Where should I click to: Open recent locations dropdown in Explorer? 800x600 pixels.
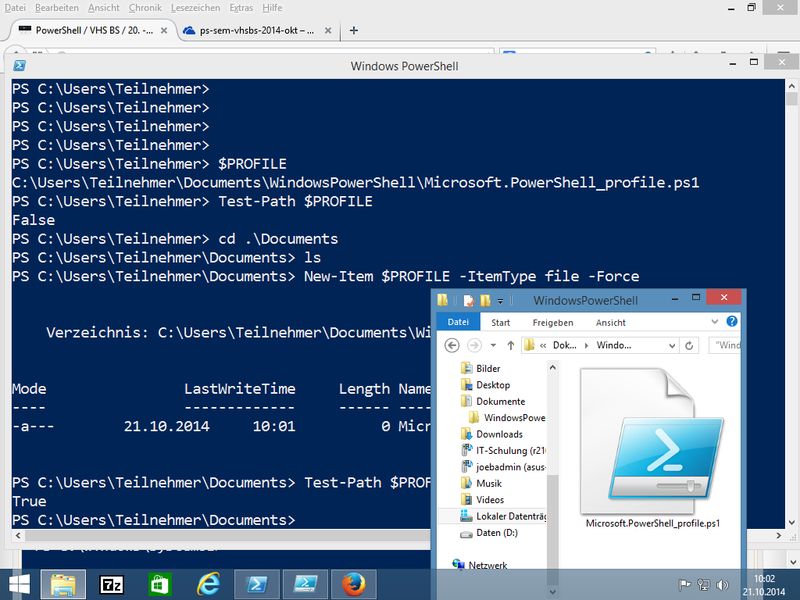pyautogui.click(x=493, y=345)
